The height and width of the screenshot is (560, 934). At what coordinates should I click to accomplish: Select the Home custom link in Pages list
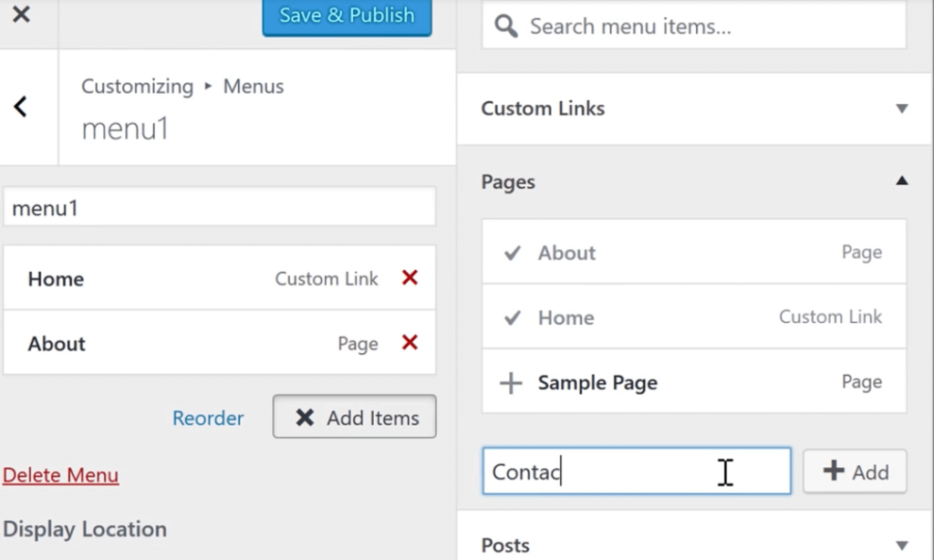[x=694, y=316]
